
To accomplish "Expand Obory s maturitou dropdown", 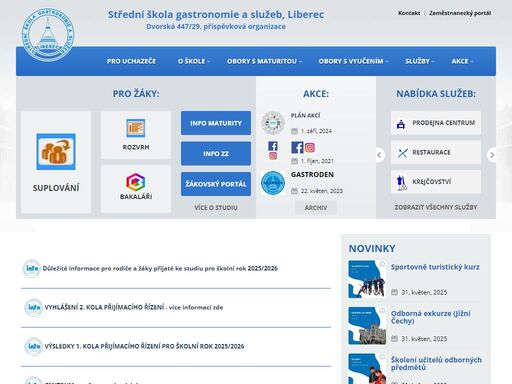I will [x=264, y=61].
